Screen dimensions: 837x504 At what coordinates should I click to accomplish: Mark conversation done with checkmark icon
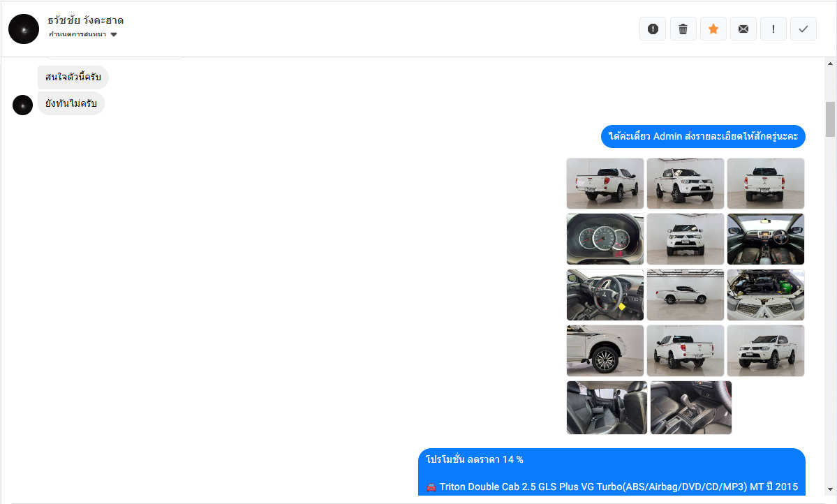[x=803, y=29]
